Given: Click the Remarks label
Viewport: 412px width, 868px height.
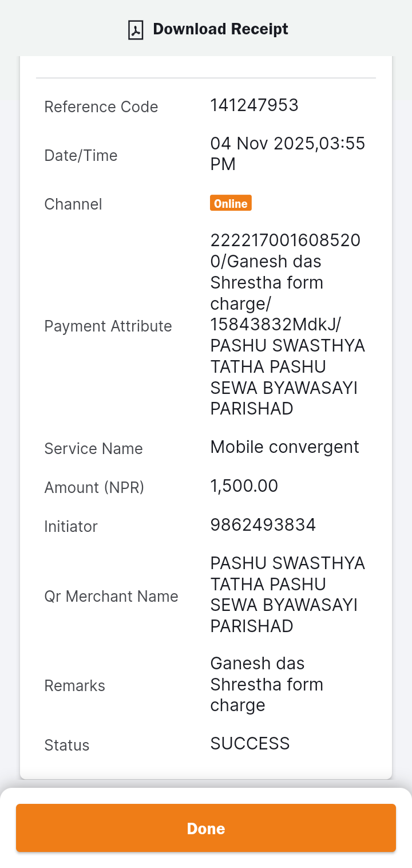Looking at the screenshot, I should coord(74,686).
